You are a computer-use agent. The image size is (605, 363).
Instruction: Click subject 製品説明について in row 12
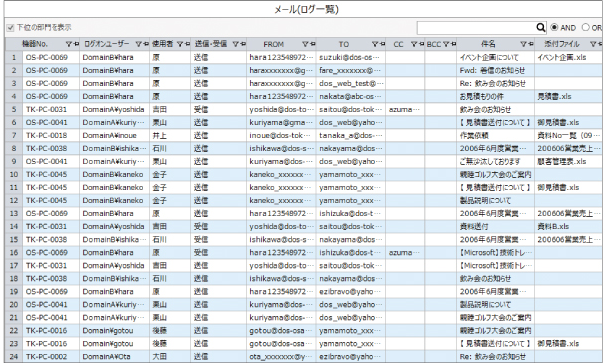[x=485, y=201]
